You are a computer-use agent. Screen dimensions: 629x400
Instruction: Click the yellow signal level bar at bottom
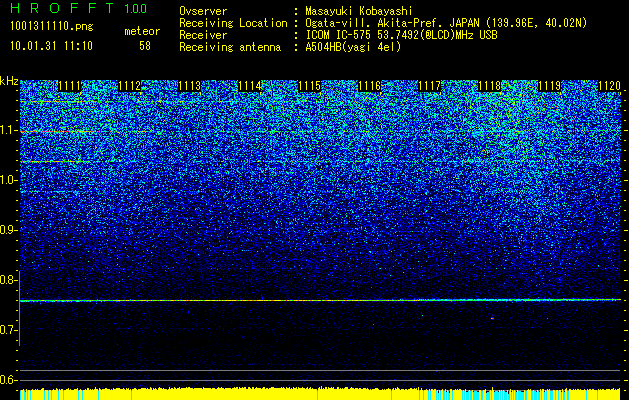click(x=320, y=394)
